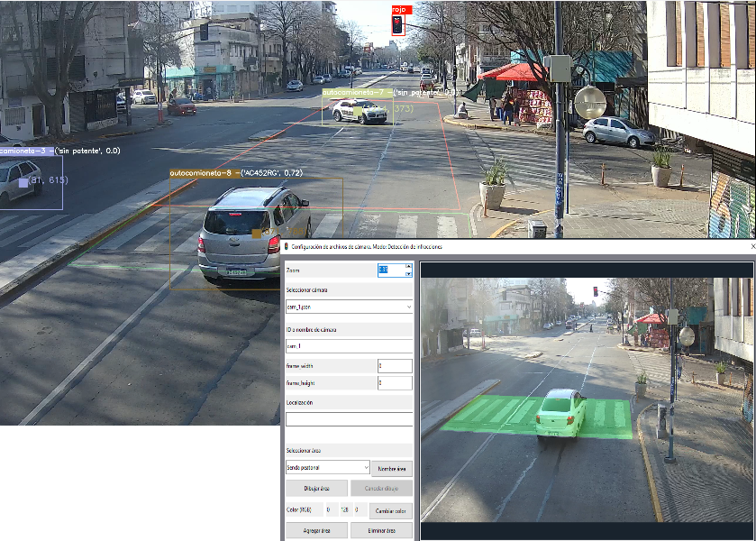Close the camera configuration dialog
Screen dimensions: 756x541
point(752,246)
